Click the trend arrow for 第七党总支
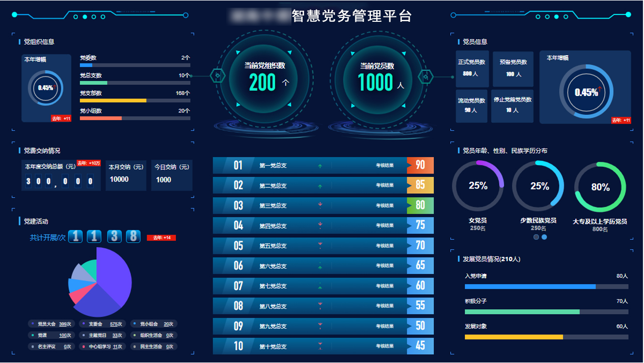 point(320,285)
